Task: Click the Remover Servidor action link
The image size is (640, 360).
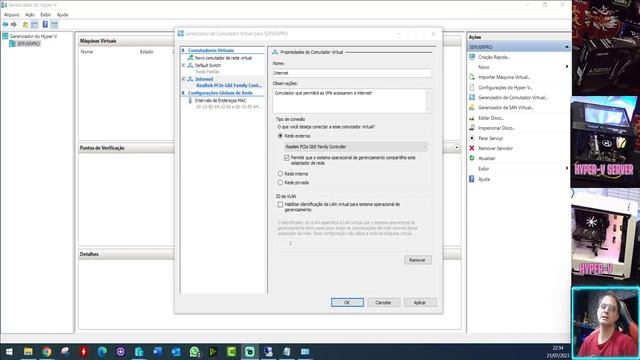Action: tap(496, 149)
